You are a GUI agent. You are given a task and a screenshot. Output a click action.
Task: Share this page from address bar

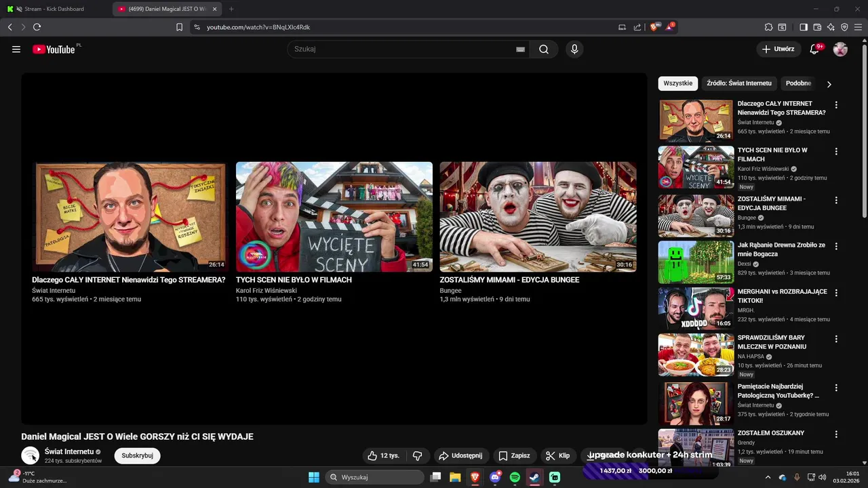pyautogui.click(x=637, y=27)
